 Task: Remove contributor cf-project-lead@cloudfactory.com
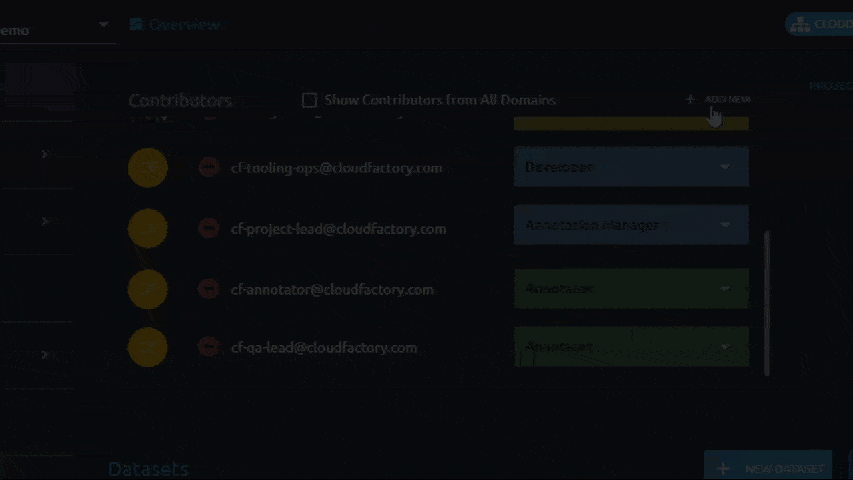[209, 228]
